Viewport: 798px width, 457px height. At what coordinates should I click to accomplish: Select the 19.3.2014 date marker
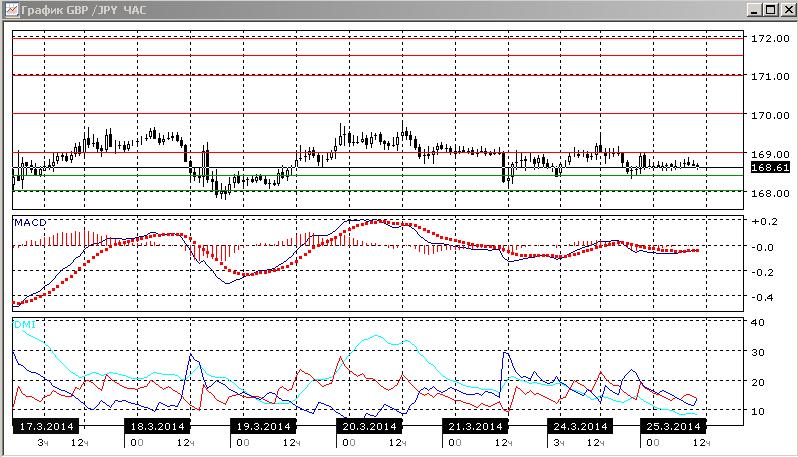pyautogui.click(x=263, y=426)
